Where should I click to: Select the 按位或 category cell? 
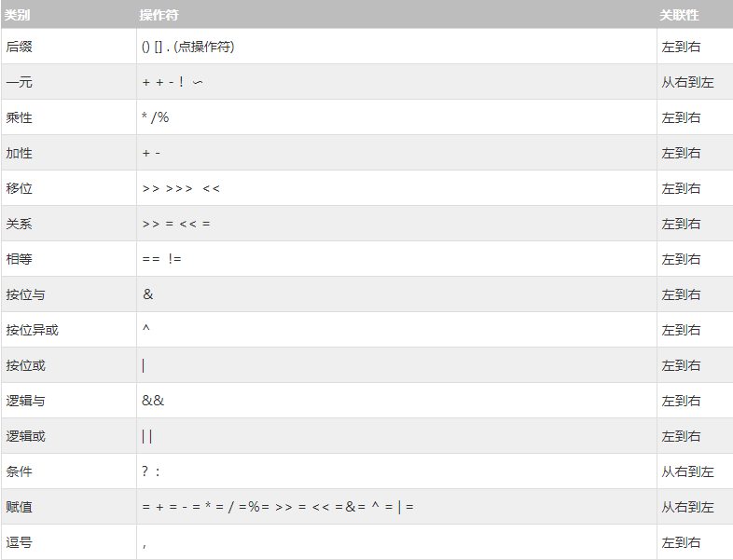tap(69, 365)
